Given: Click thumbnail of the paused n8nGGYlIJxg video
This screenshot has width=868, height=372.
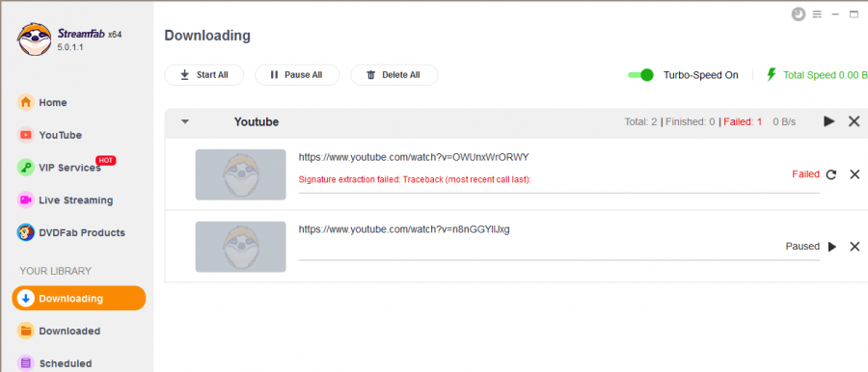Looking at the screenshot, I should pos(241,247).
